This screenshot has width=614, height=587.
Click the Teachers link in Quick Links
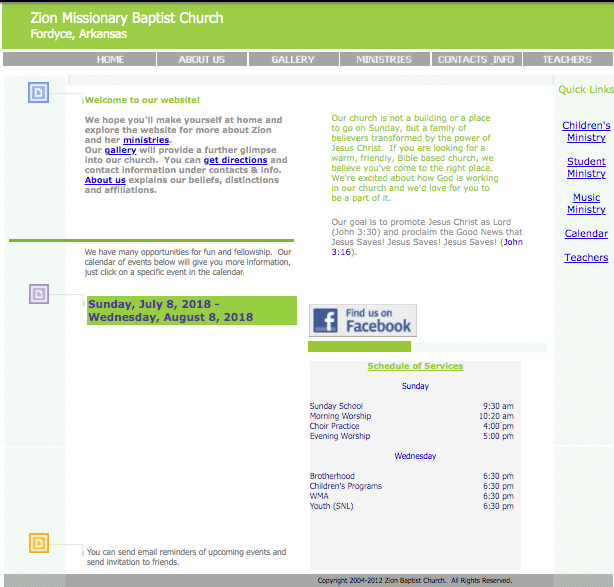(586, 258)
